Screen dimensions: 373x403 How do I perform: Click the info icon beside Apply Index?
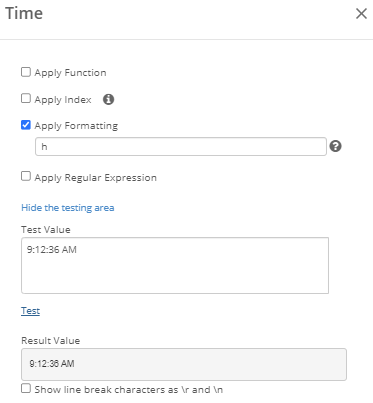click(108, 99)
